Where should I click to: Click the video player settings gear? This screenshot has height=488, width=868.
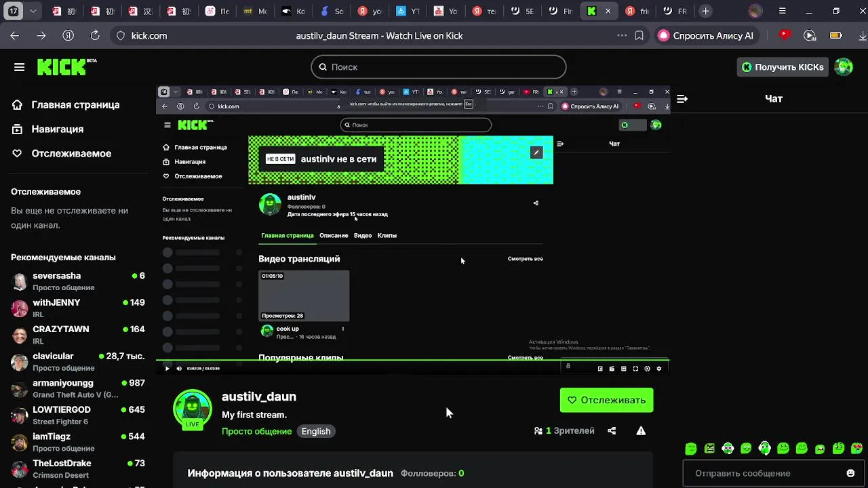click(x=658, y=369)
